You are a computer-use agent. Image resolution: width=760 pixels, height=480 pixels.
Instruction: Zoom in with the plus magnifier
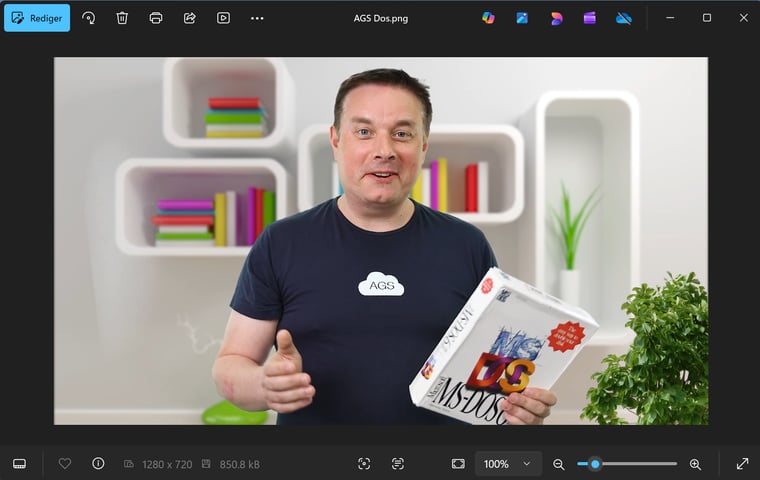[695, 464]
